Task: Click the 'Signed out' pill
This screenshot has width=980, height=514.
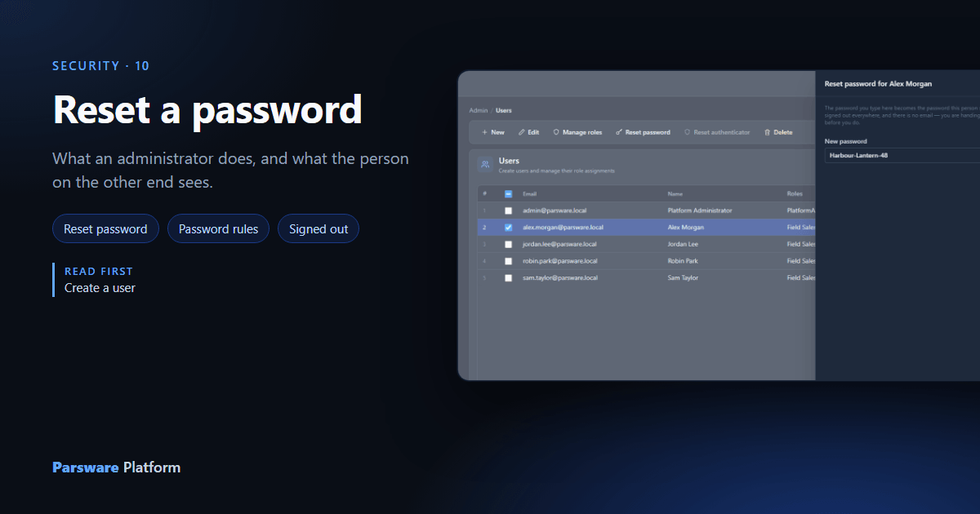Action: 318,229
